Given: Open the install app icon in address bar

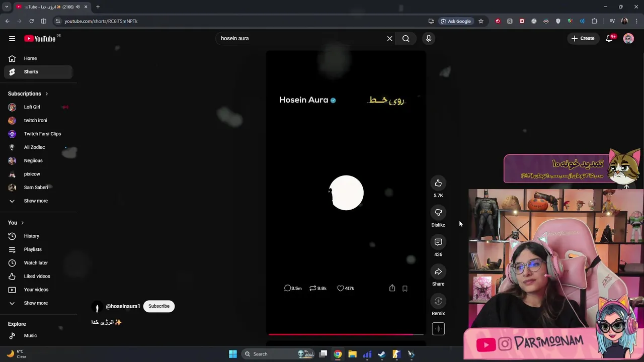Looking at the screenshot, I should [431, 21].
